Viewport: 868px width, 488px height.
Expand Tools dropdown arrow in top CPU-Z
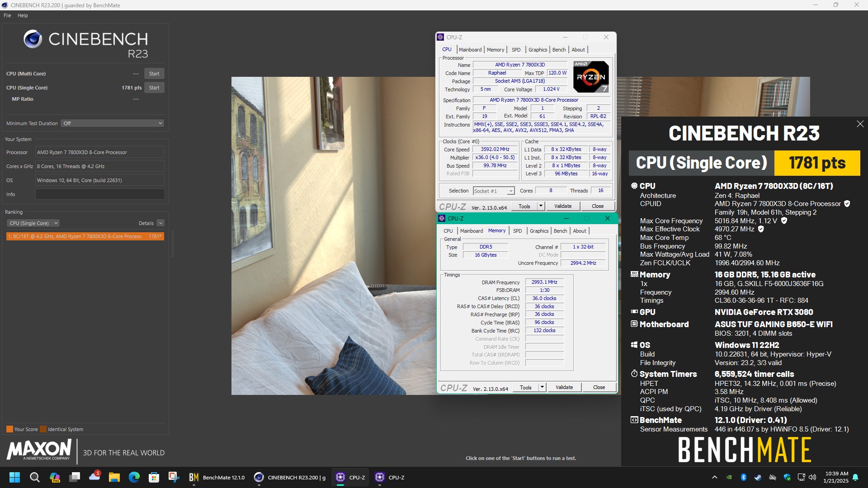click(x=541, y=206)
